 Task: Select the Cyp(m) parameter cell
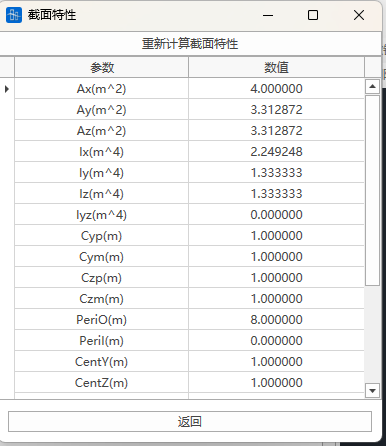(x=101, y=236)
